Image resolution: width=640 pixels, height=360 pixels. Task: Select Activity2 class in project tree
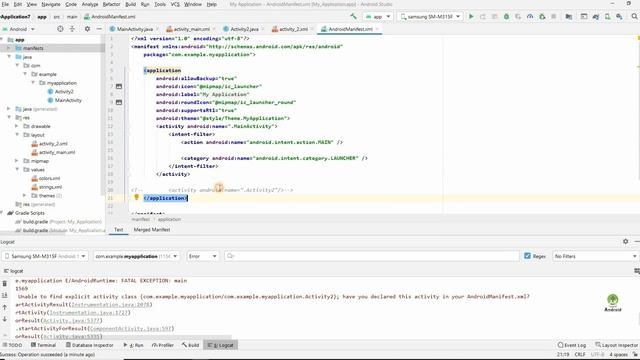coord(60,91)
